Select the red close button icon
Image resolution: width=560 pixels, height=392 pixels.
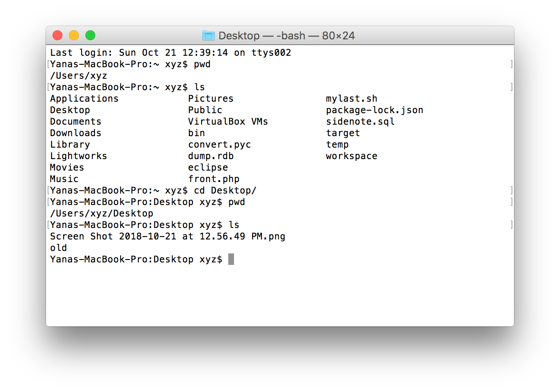tap(57, 35)
